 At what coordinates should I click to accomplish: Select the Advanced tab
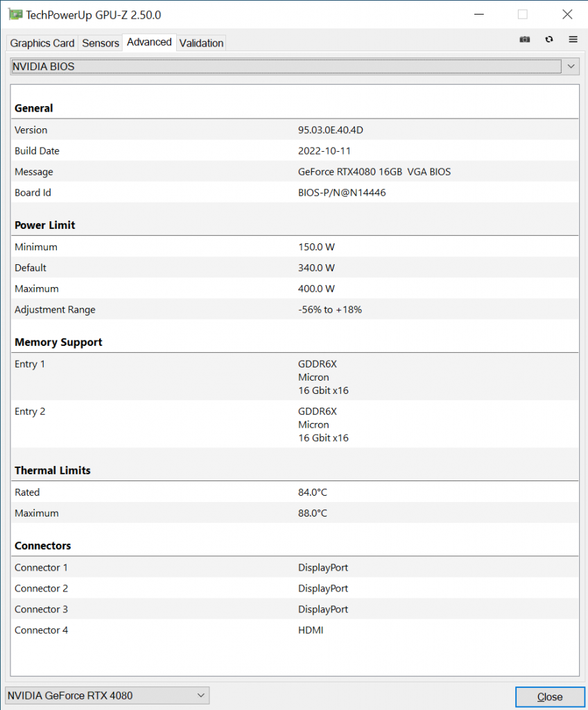coord(149,42)
